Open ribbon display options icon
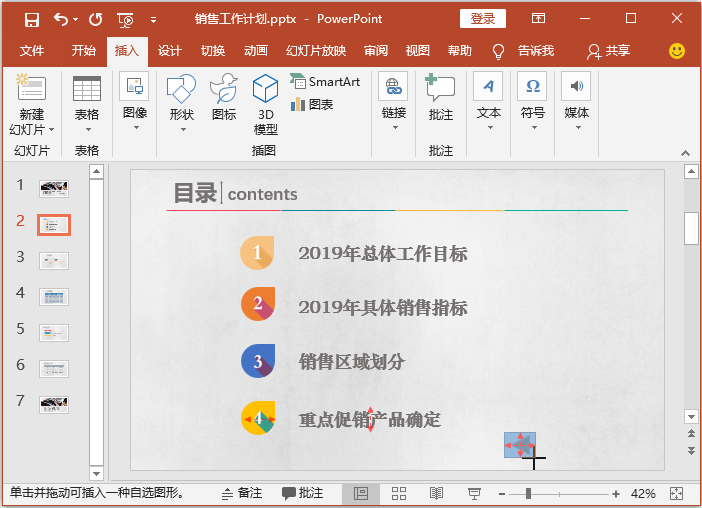Image resolution: width=702 pixels, height=508 pixels. point(538,18)
